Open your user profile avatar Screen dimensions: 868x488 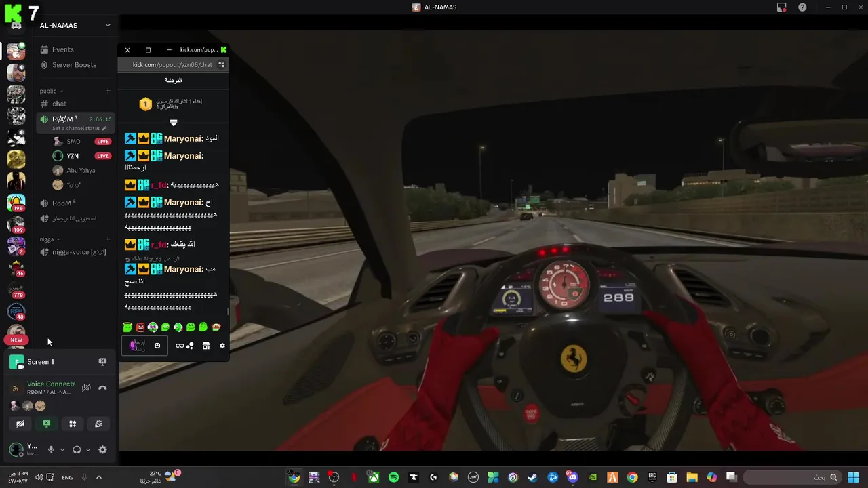pos(16,449)
